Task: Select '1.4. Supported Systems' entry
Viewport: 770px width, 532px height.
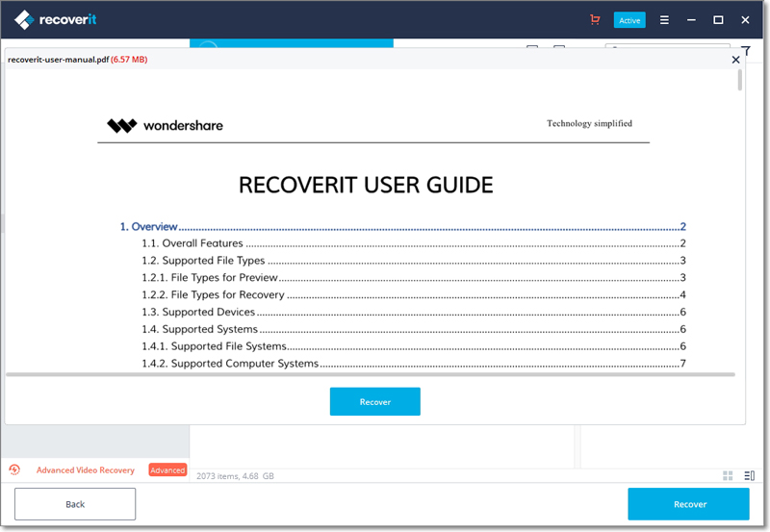Action: pyautogui.click(x=414, y=329)
